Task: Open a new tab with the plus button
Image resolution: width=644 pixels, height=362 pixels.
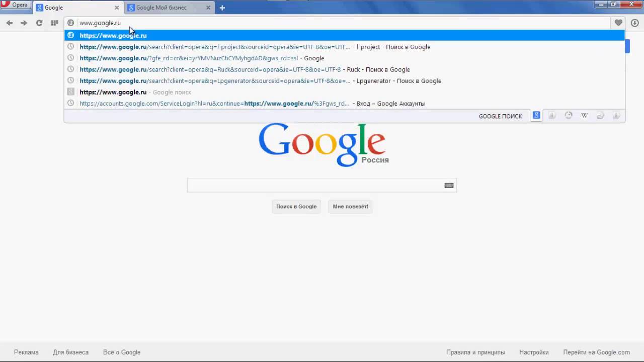Action: (x=222, y=8)
